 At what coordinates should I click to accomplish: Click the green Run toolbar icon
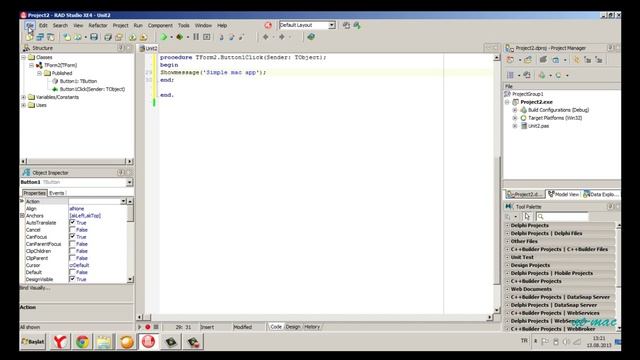(x=164, y=37)
